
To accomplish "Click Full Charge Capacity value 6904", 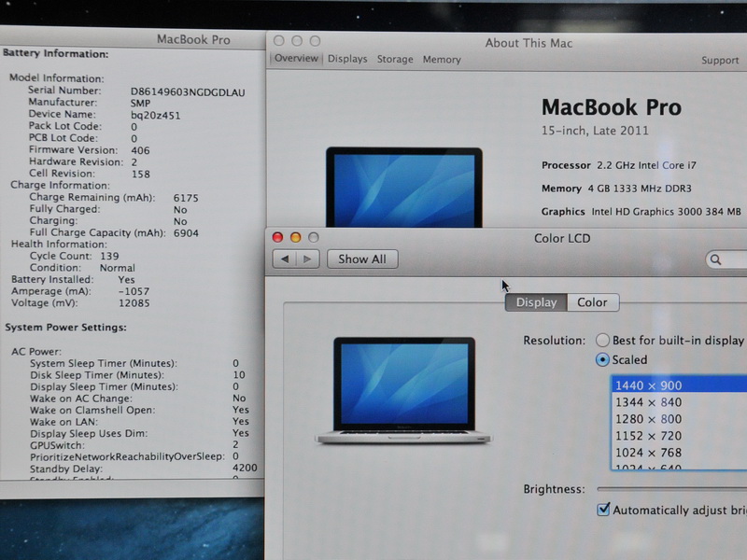I will [186, 232].
